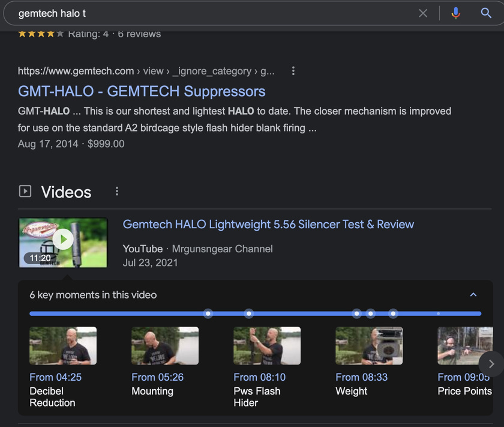The height and width of the screenshot is (427, 504).
Task: Start voice search with the microphone icon
Action: 455,13
